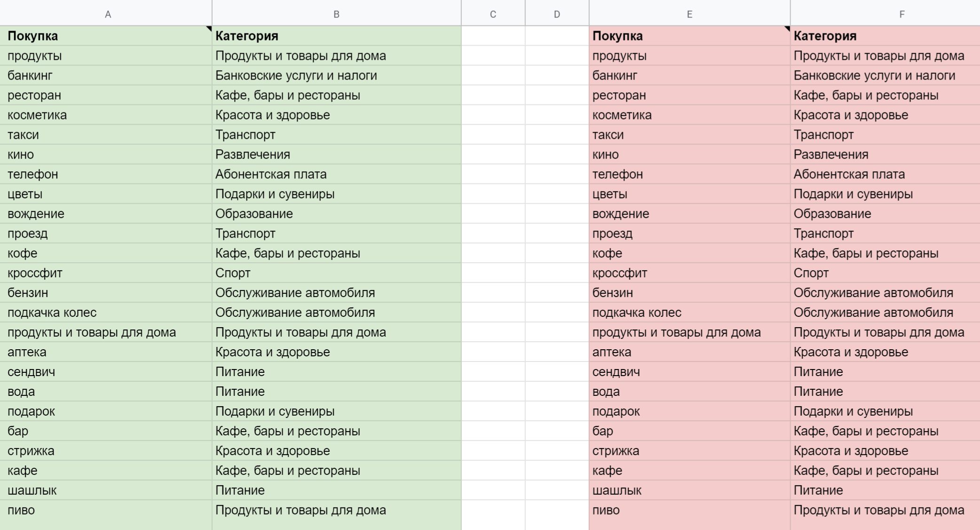
Task: Click 'Подарки и сувениры' in цветы row, column B
Action: [337, 194]
